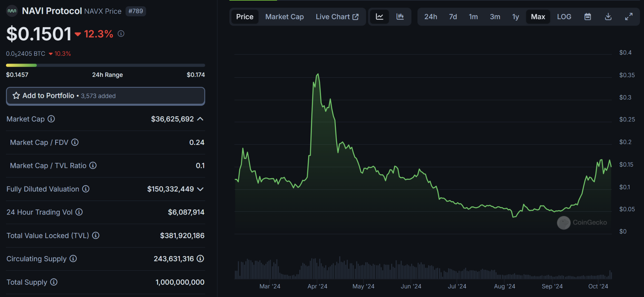Select the 1y time range
Viewport: 644px width, 297px height.
click(515, 17)
